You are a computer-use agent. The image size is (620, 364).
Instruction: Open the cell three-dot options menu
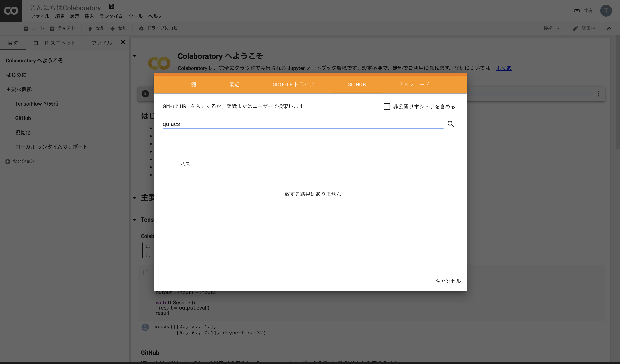click(598, 94)
